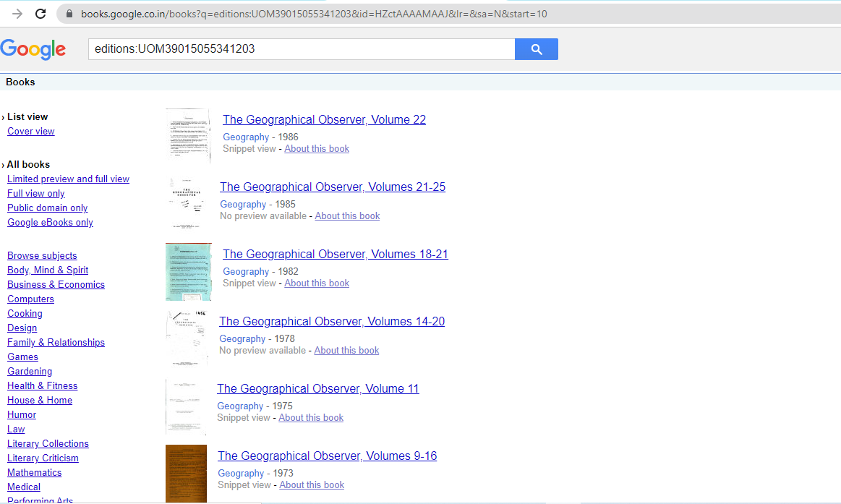841x504 pixels.
Task: Open About this book for Volumes 9-16
Action: tap(312, 485)
